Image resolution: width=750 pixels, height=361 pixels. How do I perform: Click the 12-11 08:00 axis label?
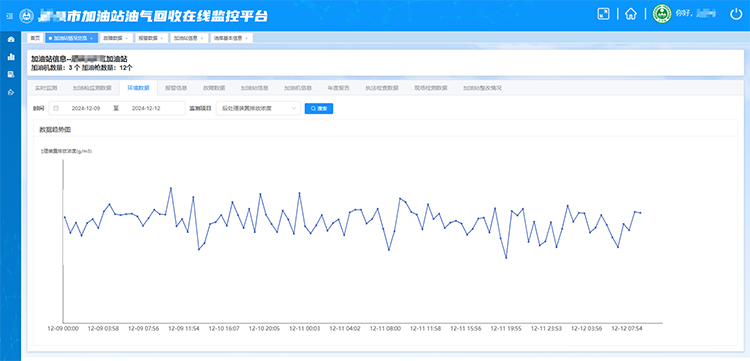tap(385, 329)
